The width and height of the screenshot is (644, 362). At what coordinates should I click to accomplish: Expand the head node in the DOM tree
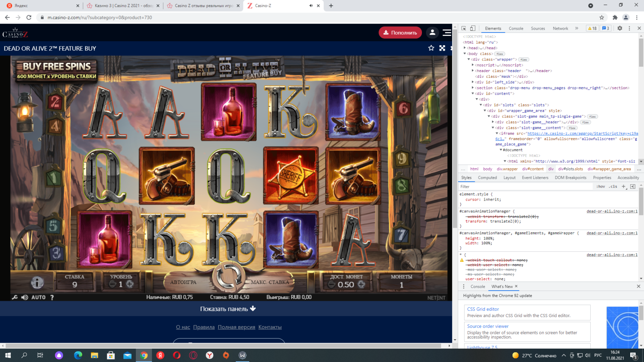pyautogui.click(x=465, y=48)
